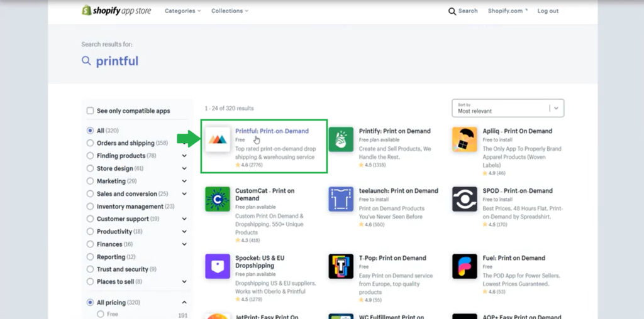Viewport: 644px width, 319px height.
Task: Select Reporting radio filter
Action: click(x=90, y=257)
